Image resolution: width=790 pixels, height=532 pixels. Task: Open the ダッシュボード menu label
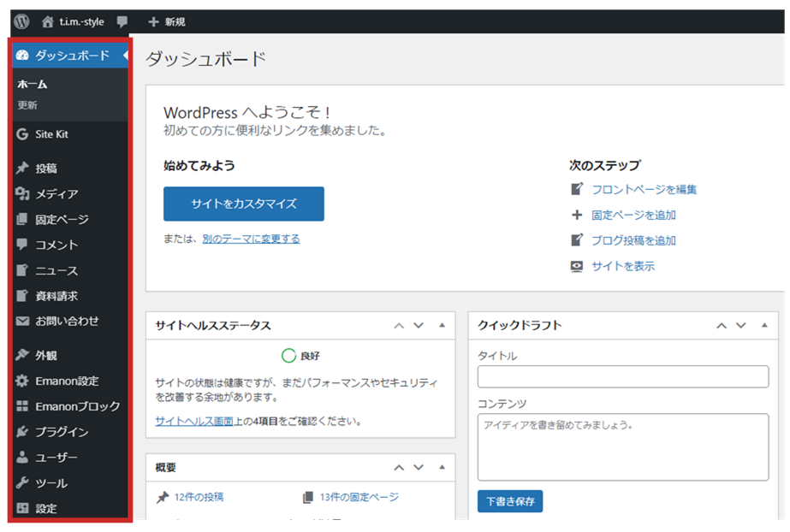click(72, 55)
